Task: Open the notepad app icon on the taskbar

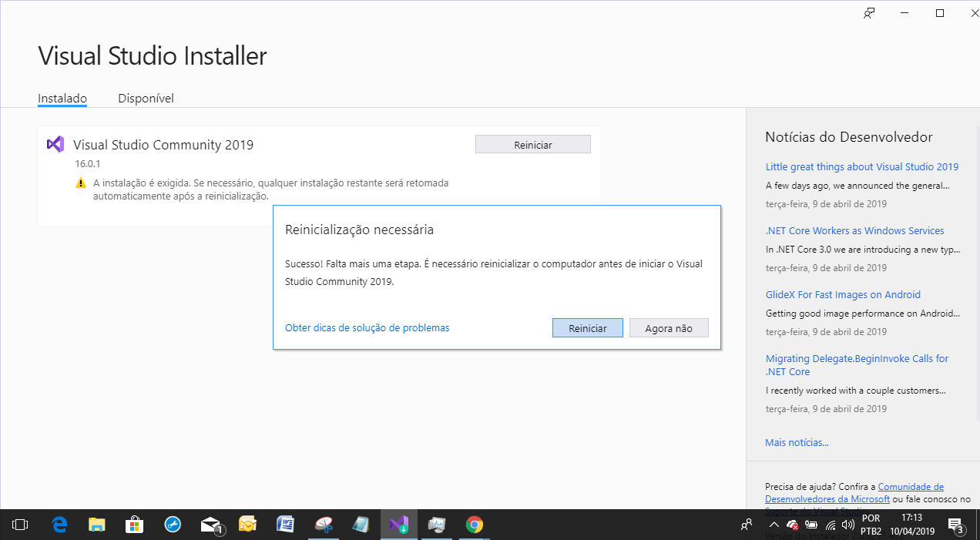Action: (361, 525)
